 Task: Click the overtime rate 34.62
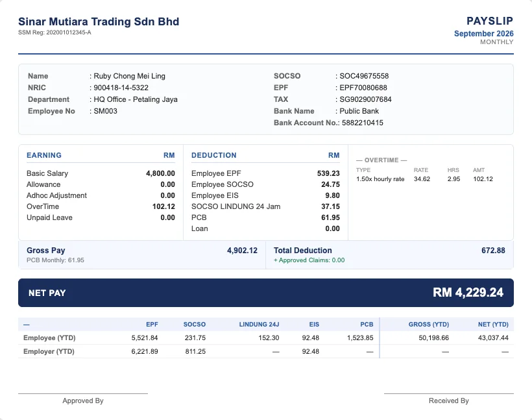coord(422,179)
